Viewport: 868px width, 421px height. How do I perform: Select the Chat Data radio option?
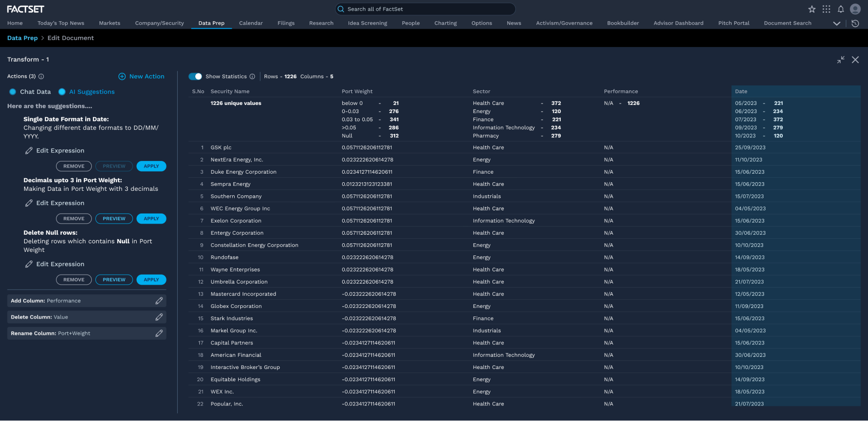click(x=13, y=92)
